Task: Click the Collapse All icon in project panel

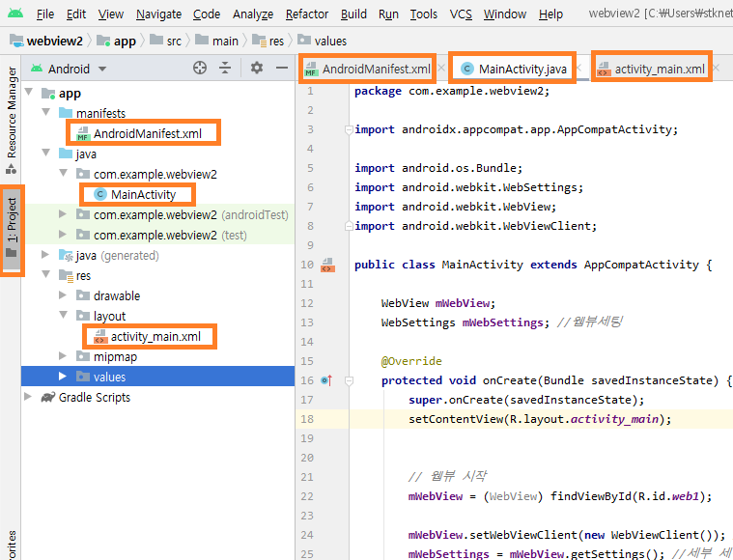Action: [225, 69]
